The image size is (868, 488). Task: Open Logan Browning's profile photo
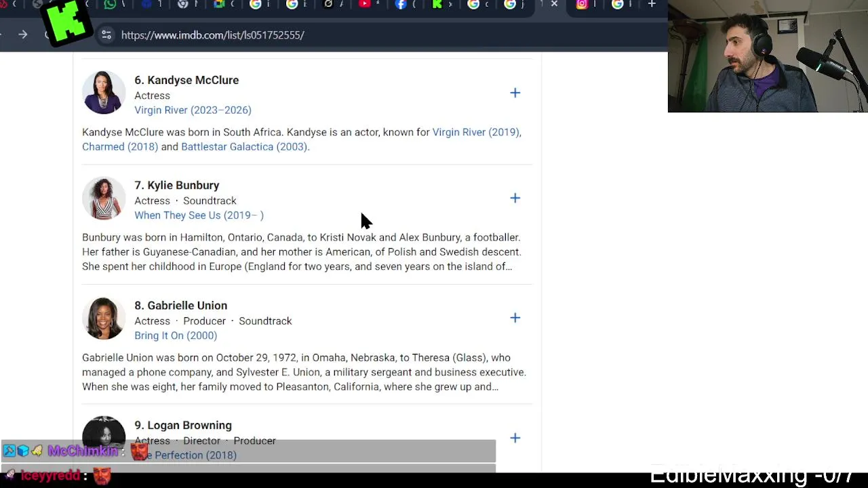[x=104, y=434]
